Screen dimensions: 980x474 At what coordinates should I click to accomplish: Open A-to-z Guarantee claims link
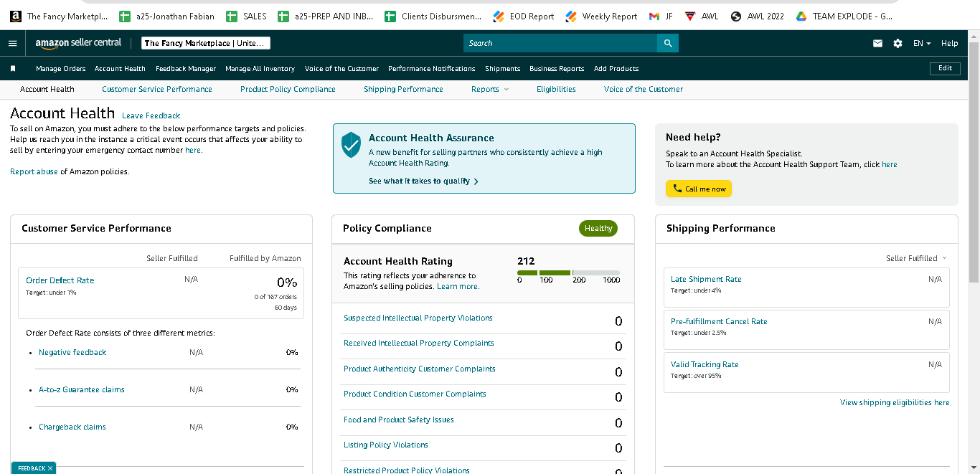tap(82, 389)
